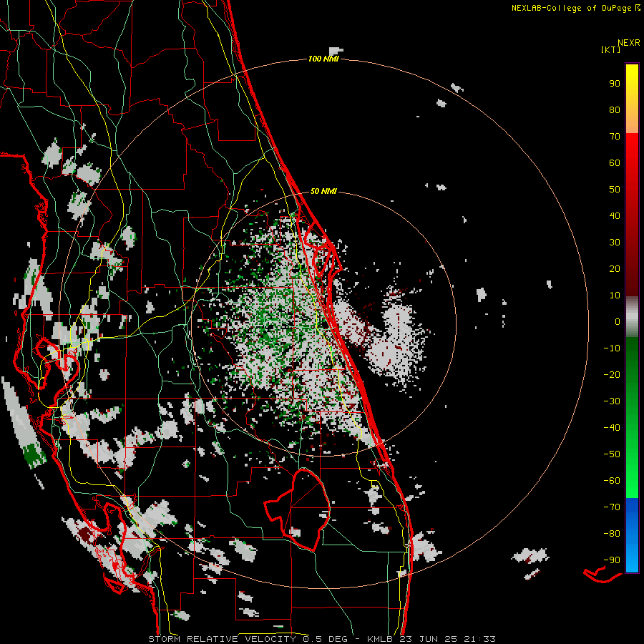Click the NEXLAB-College of DuPage title text
The height and width of the screenshot is (644, 644).
click(x=572, y=8)
